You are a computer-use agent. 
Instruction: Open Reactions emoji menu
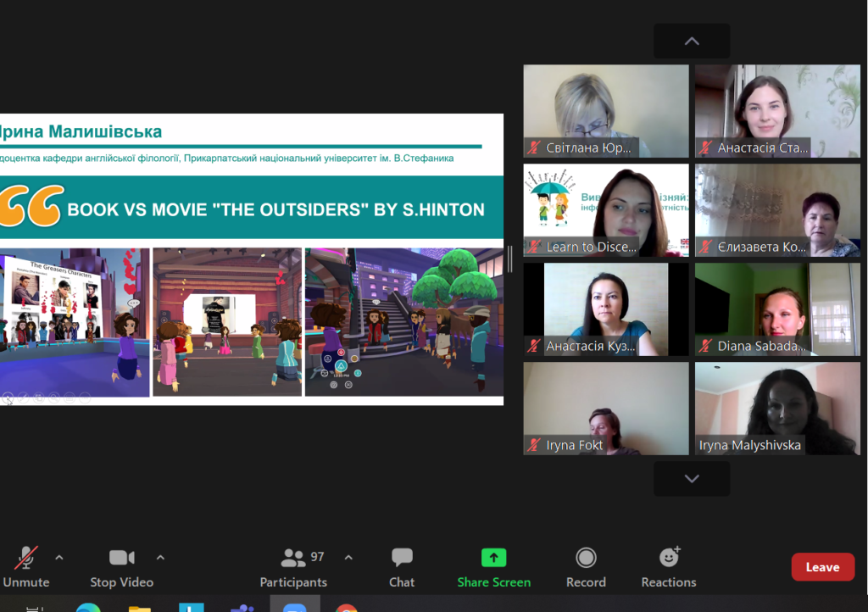669,567
